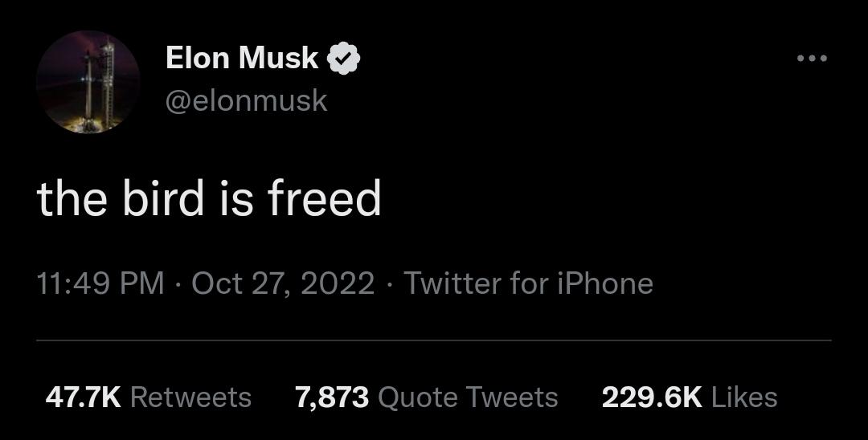This screenshot has width=868, height=440.
Task: Click the verified checkmark badge
Action: click(344, 58)
